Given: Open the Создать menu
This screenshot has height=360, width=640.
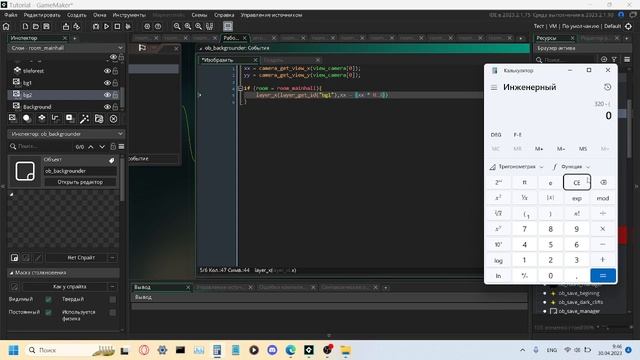Looking at the screenshot, I should [x=76, y=15].
